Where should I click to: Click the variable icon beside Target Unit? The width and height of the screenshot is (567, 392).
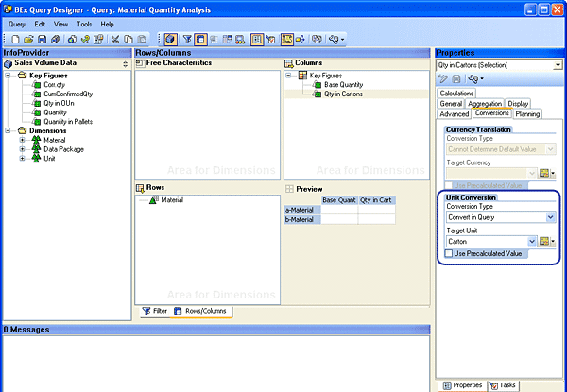543,241
